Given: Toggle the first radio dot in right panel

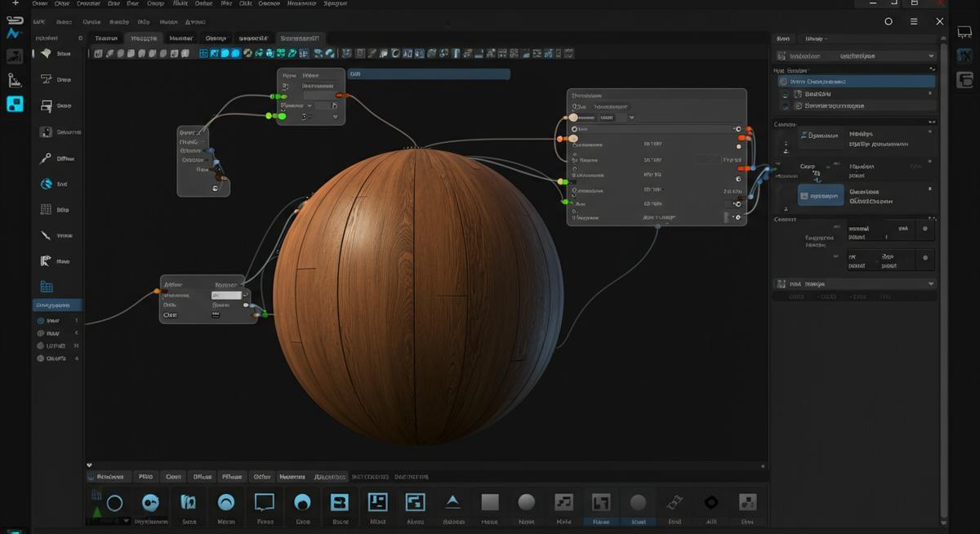Looking at the screenshot, I should [x=924, y=229].
